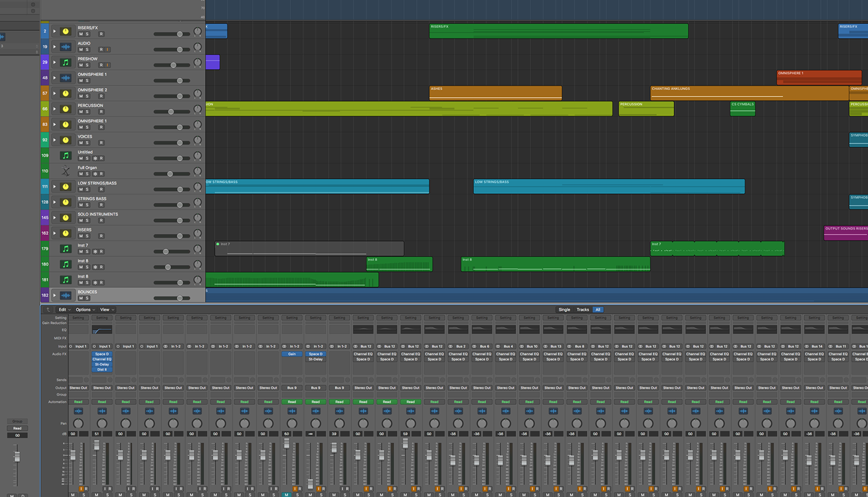Solo the VOICES track
The width and height of the screenshot is (868, 497).
87,143
